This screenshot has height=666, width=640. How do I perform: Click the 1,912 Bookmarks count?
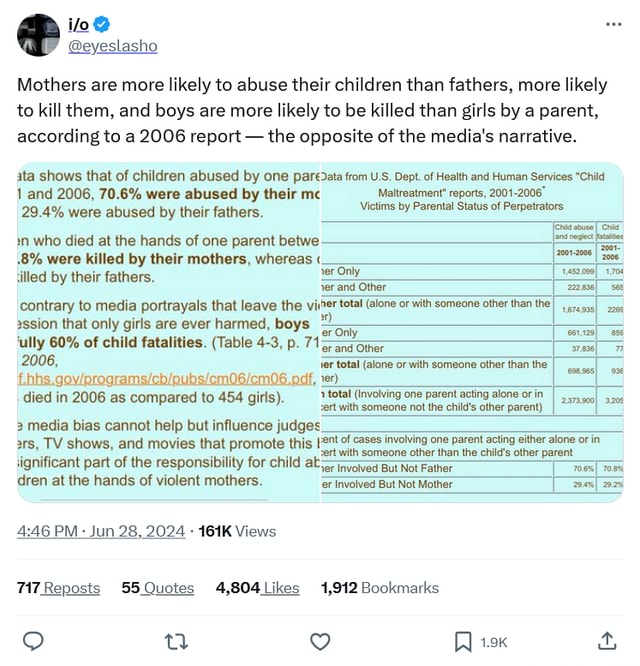[x=380, y=588]
